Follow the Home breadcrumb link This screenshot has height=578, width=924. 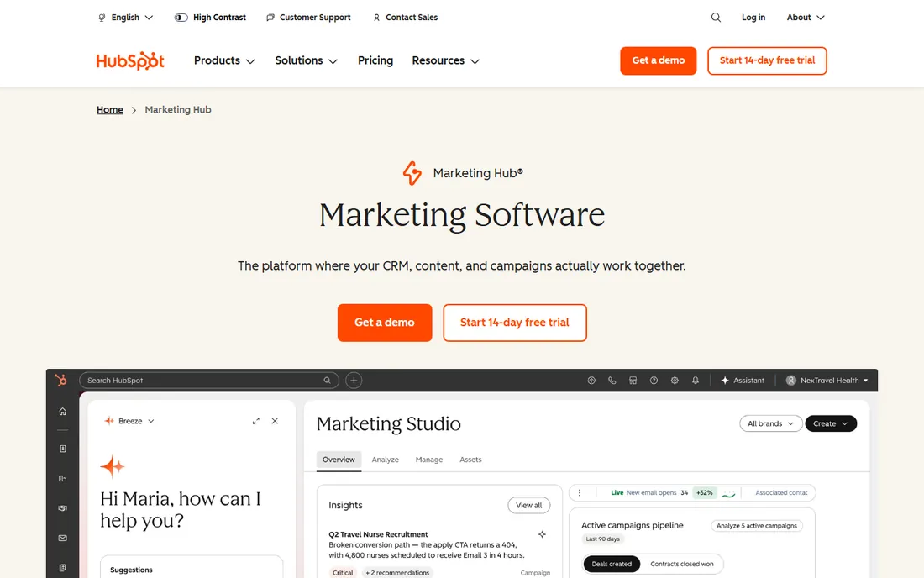[109, 109]
